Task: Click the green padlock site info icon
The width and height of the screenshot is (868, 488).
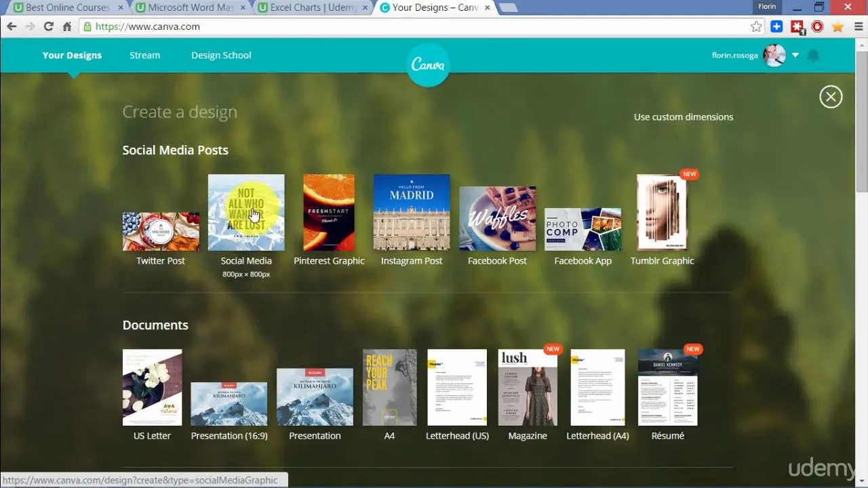Action: click(87, 26)
